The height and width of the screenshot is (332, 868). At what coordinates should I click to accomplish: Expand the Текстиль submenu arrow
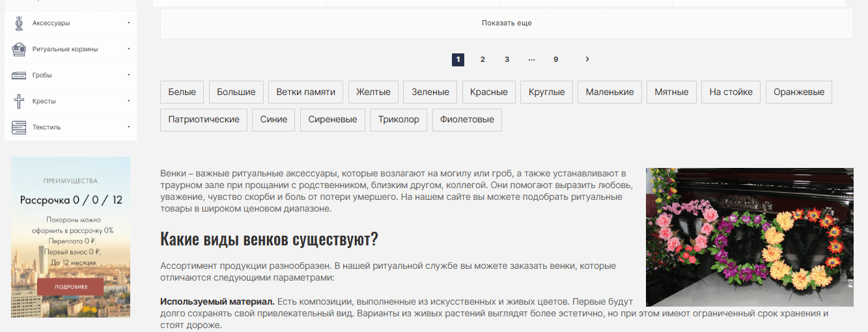(128, 127)
